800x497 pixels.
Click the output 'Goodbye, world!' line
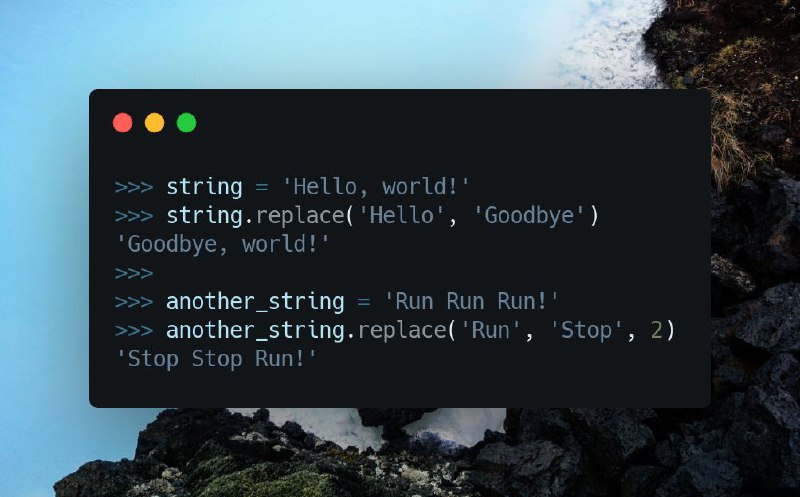click(x=222, y=244)
